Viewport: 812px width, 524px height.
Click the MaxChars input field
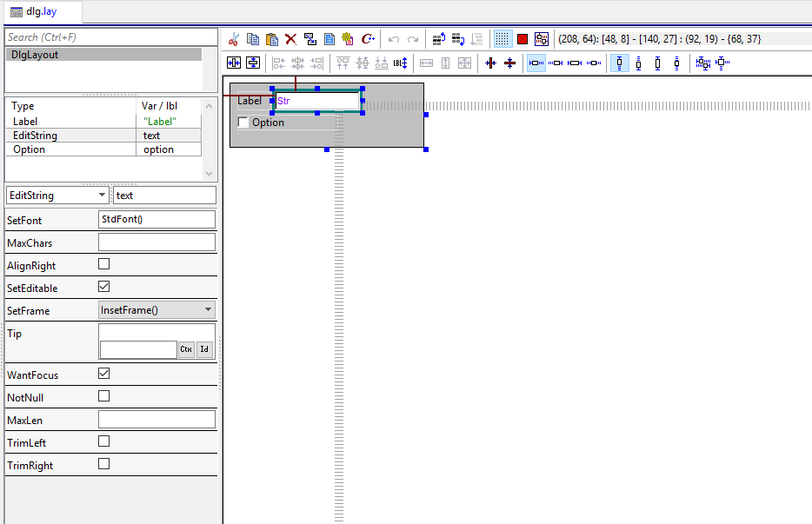pos(156,242)
